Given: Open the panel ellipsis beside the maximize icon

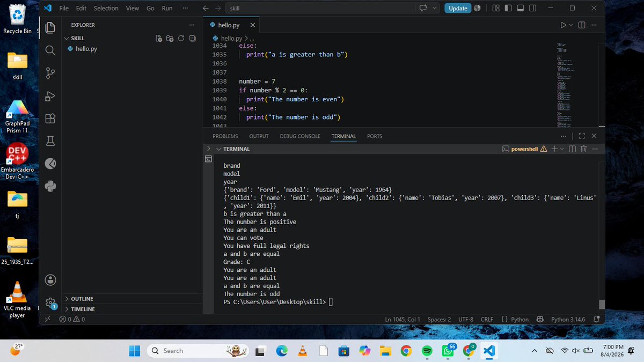Looking at the screenshot, I should tap(563, 136).
